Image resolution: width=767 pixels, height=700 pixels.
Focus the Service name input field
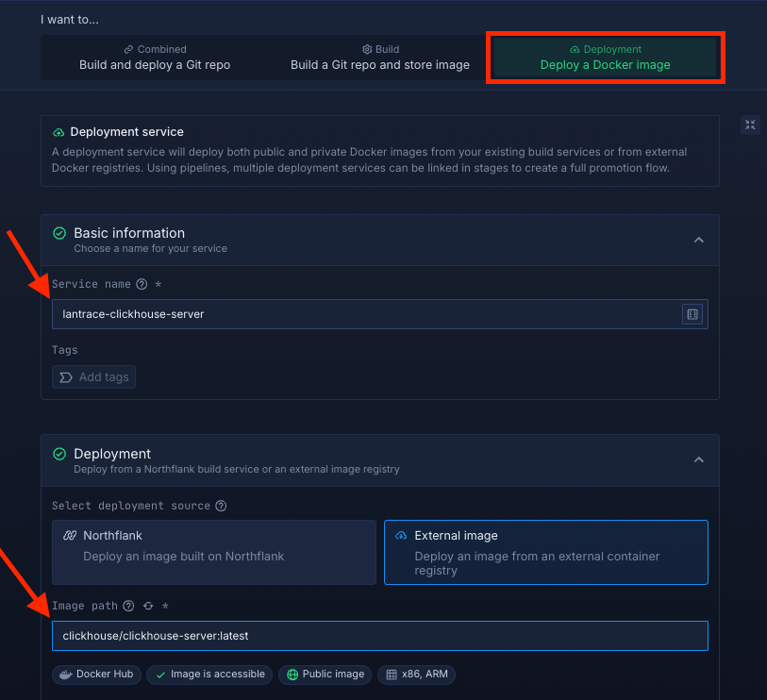(363, 314)
